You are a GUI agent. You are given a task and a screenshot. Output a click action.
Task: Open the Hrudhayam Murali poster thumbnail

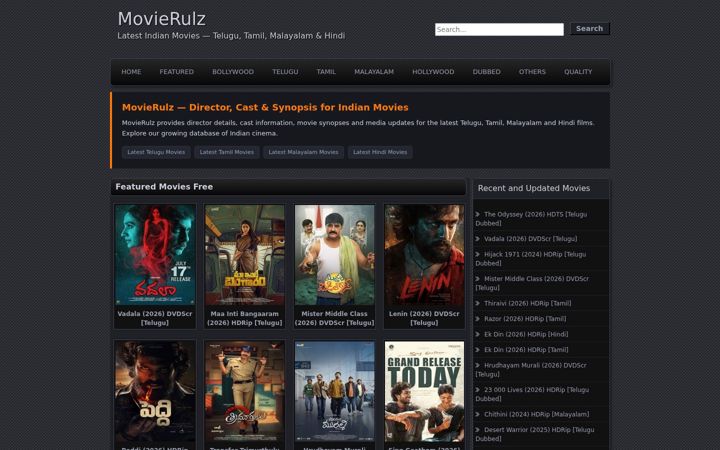[x=335, y=391]
